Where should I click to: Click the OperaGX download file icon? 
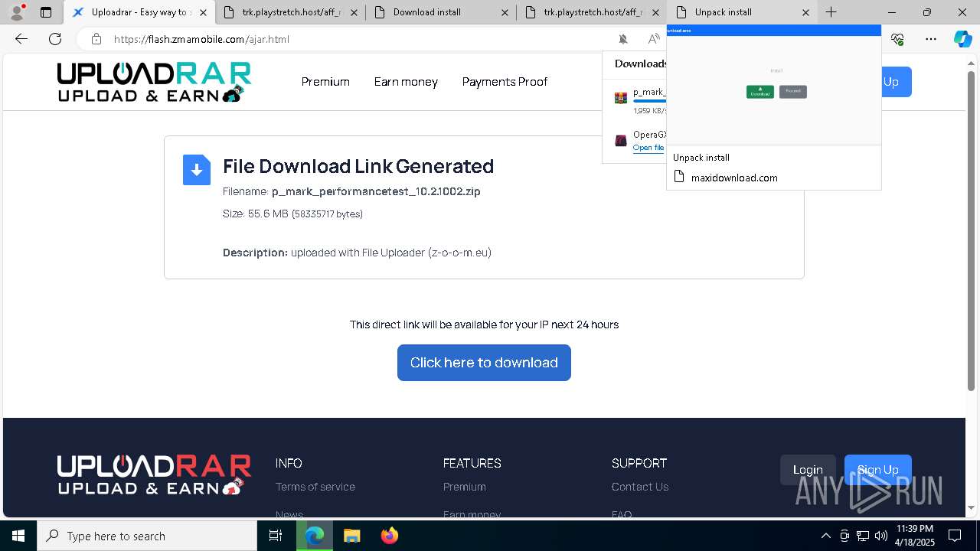point(621,141)
